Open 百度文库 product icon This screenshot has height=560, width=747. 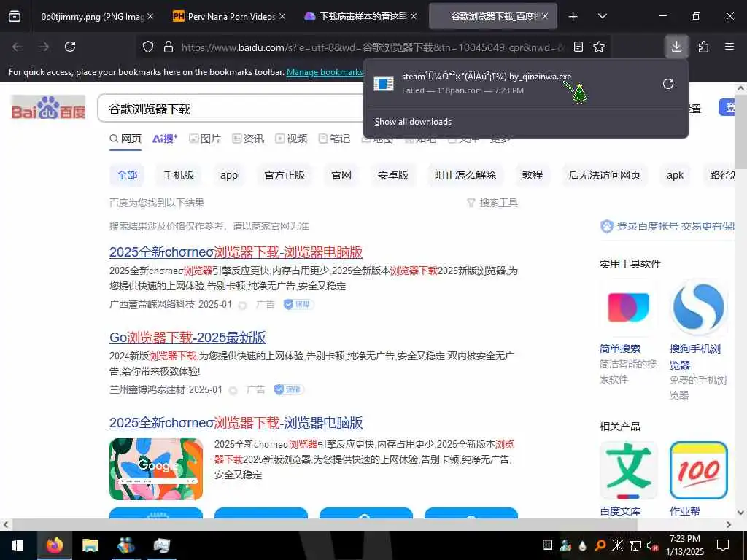(x=628, y=470)
